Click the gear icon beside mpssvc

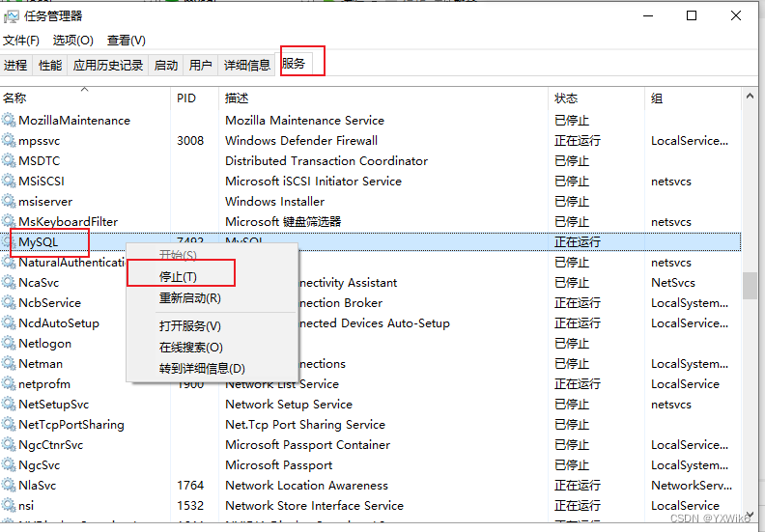(x=9, y=140)
